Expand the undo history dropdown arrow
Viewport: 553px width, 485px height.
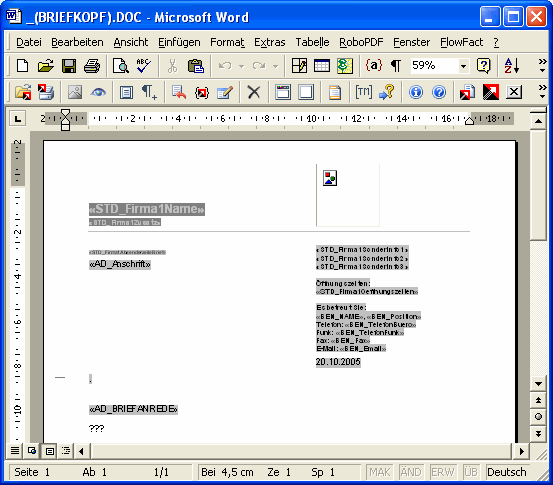(x=241, y=66)
